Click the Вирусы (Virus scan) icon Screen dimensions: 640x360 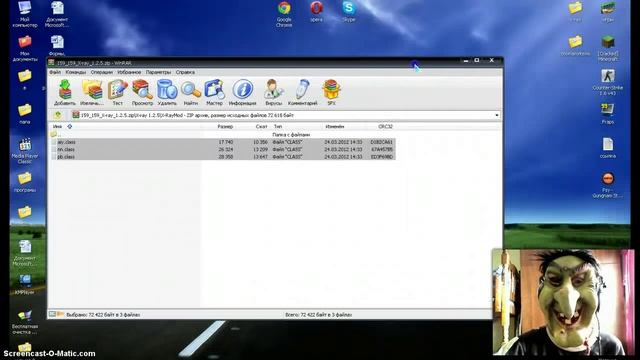pos(273,92)
